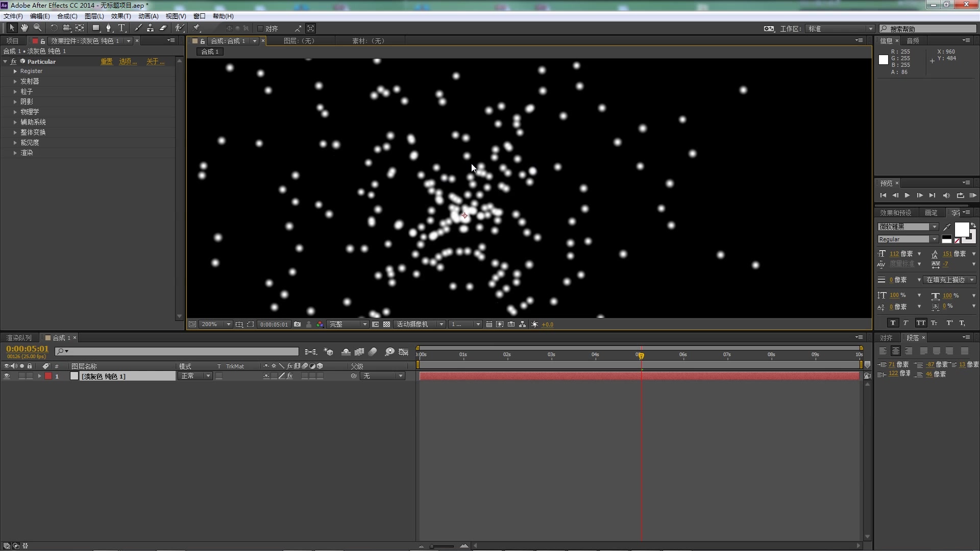The width and height of the screenshot is (980, 551).
Task: Expand the 发射器 property group
Action: 15,81
